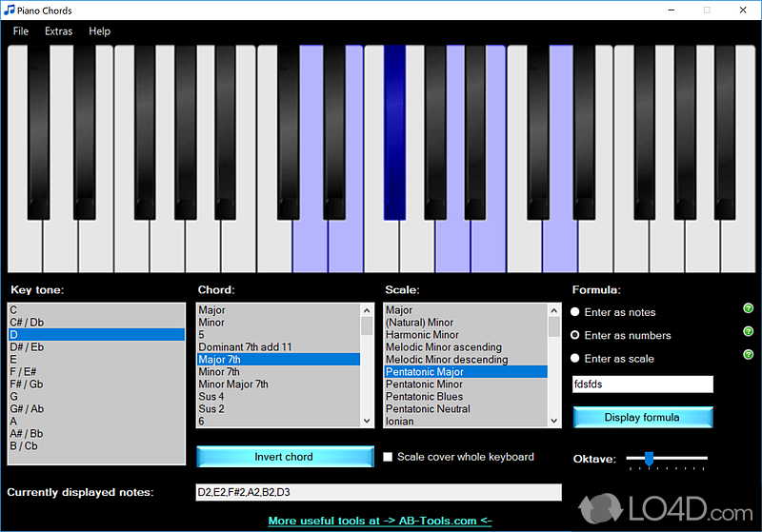Screen dimensions: 762x532
Task: Open the Extras menu
Action: pyautogui.click(x=59, y=31)
